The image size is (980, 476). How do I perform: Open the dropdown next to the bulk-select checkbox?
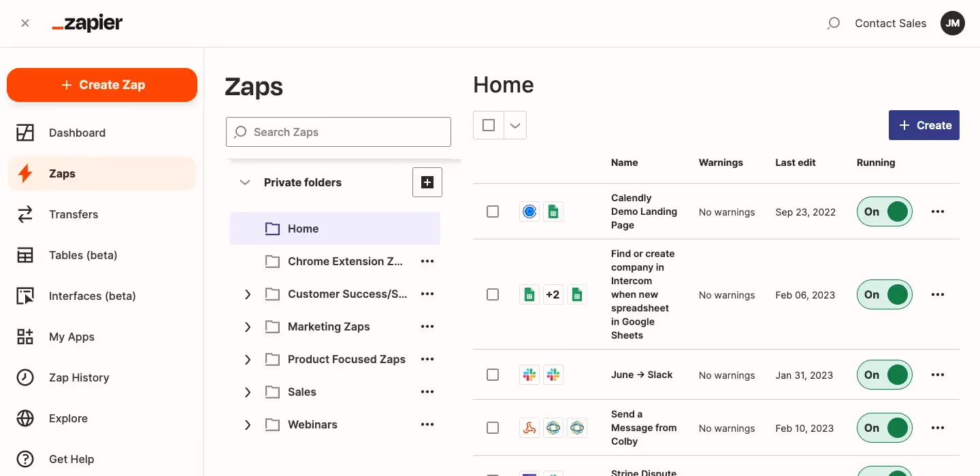pyautogui.click(x=514, y=125)
